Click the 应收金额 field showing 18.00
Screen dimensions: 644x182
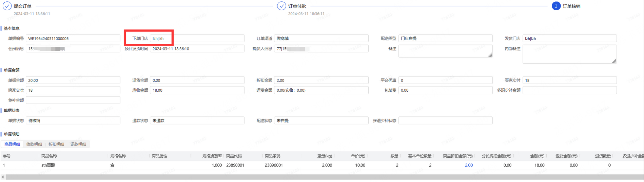197,90
